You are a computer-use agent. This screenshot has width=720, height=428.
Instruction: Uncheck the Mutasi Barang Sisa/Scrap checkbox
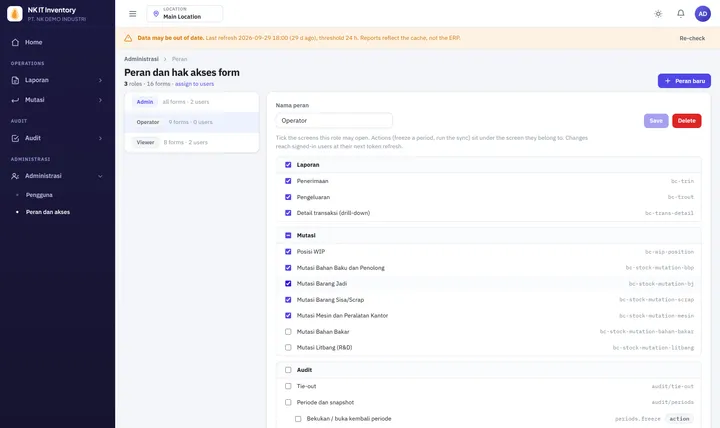tap(288, 300)
